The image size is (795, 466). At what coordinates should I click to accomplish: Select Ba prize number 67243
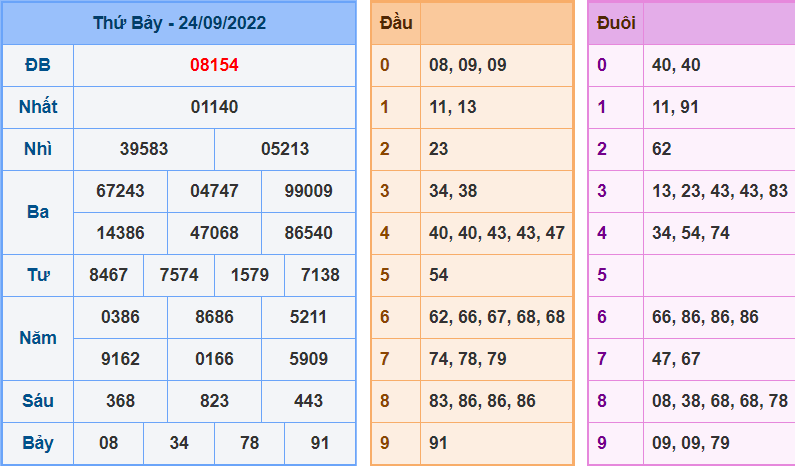tap(121, 191)
